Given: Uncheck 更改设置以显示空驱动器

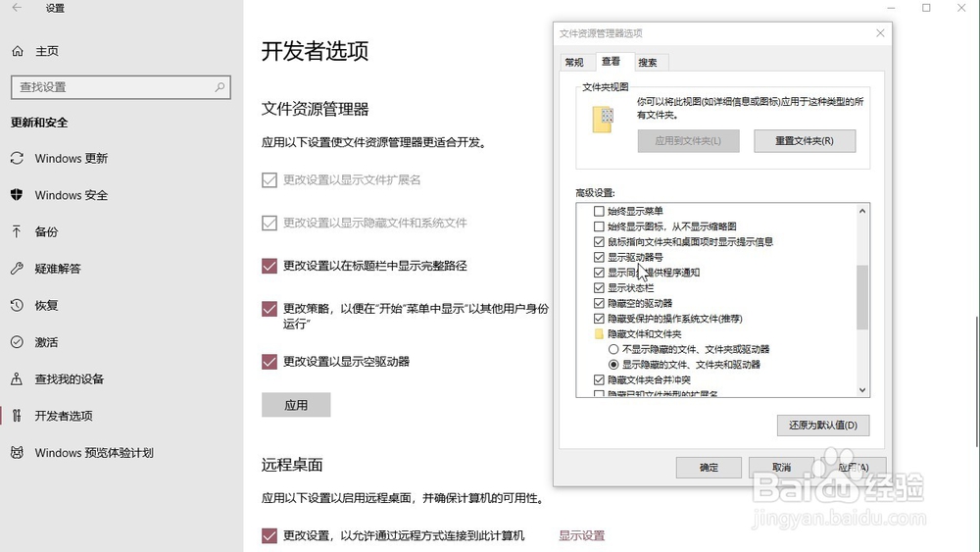Looking at the screenshot, I should [269, 362].
